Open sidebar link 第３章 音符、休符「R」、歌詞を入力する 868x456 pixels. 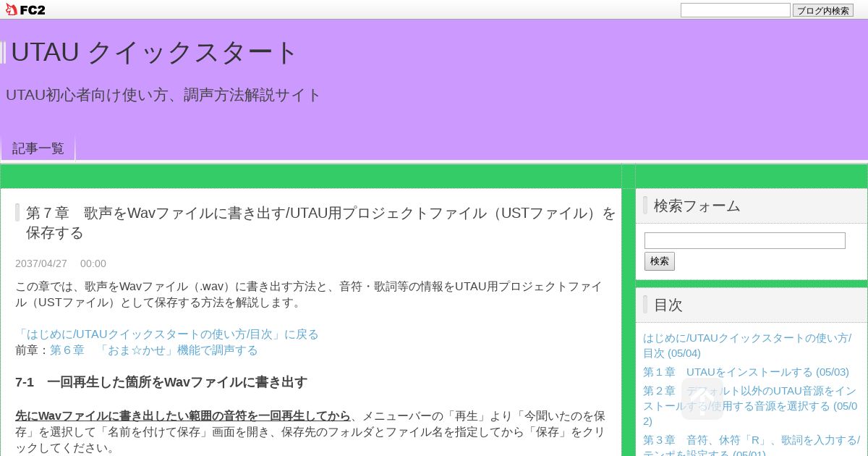(752, 447)
